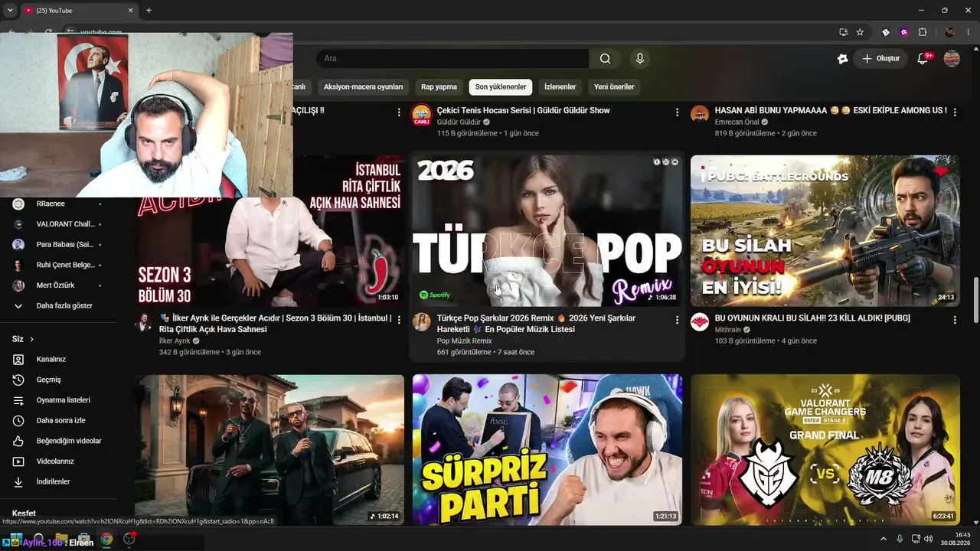Open options menu for İlker Ayrık video
The height and width of the screenshot is (551, 980).
click(x=399, y=320)
